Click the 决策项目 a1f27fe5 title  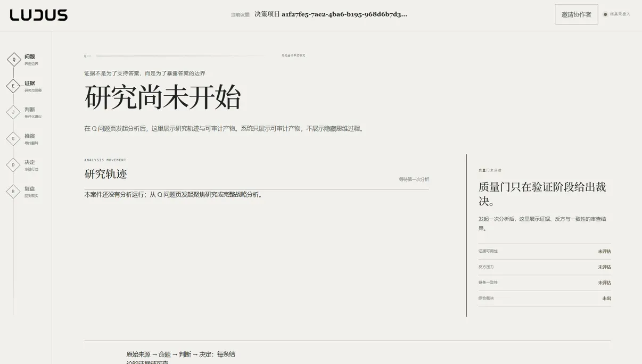[331, 14]
